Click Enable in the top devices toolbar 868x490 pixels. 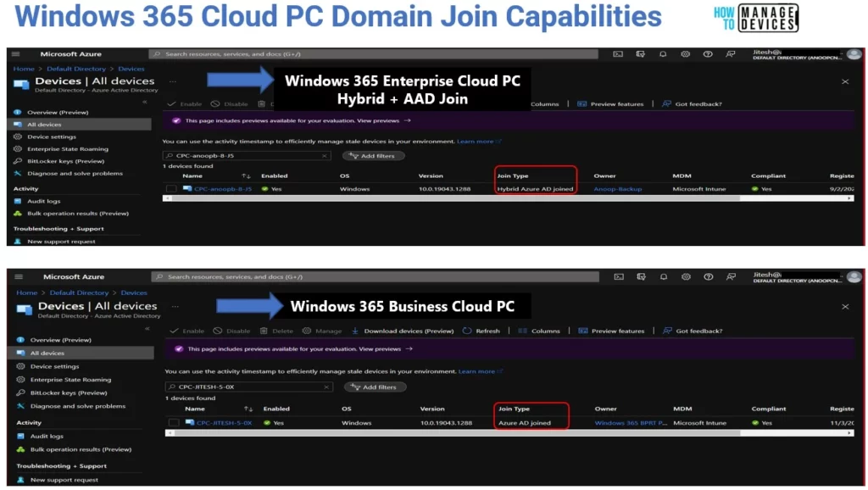[185, 104]
